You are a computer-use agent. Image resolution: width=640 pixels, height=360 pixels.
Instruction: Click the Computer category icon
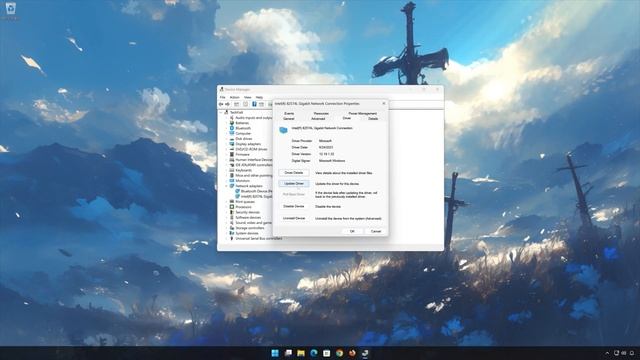(x=231, y=133)
